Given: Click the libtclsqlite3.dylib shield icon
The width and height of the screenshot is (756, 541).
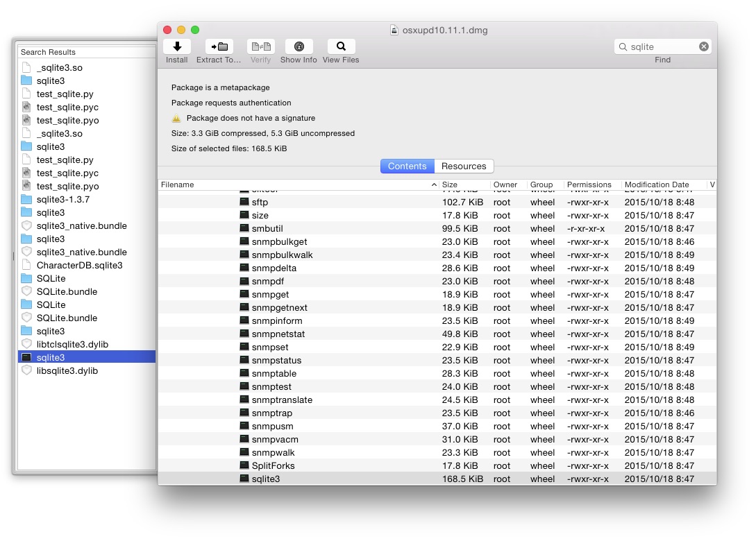Looking at the screenshot, I should (26, 344).
